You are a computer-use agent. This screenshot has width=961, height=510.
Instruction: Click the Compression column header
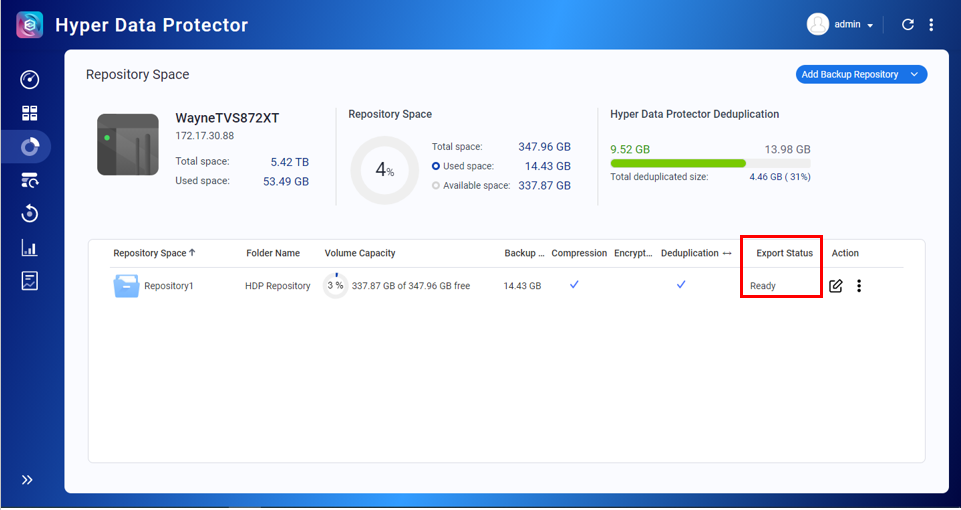(579, 253)
